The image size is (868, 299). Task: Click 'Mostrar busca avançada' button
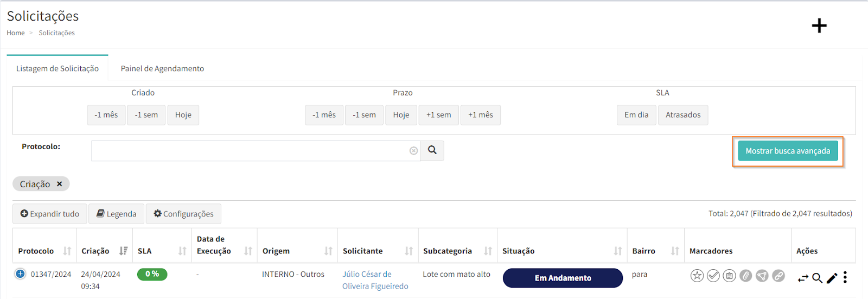[787, 151]
